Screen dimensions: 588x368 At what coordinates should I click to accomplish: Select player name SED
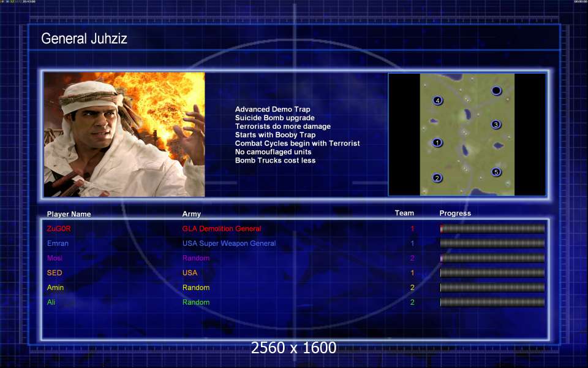pos(55,272)
